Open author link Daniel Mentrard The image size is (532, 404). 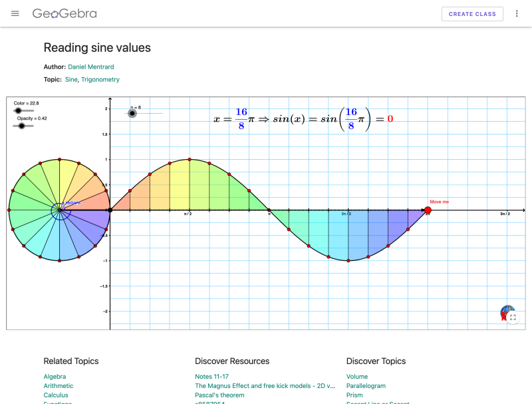tap(90, 67)
